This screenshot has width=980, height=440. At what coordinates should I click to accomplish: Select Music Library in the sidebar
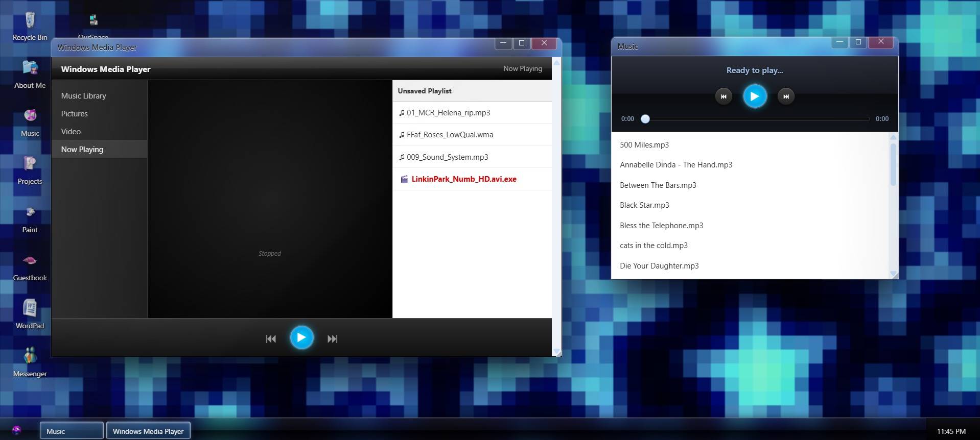pyautogui.click(x=99, y=96)
